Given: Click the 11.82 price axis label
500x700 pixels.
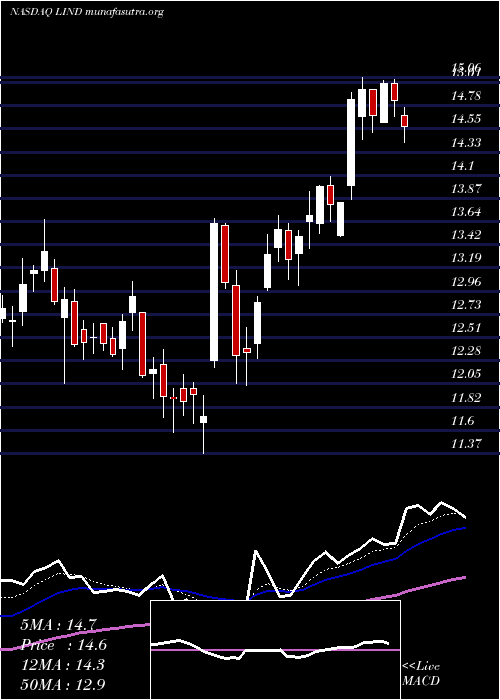Looking at the screenshot, I should coord(466,398).
